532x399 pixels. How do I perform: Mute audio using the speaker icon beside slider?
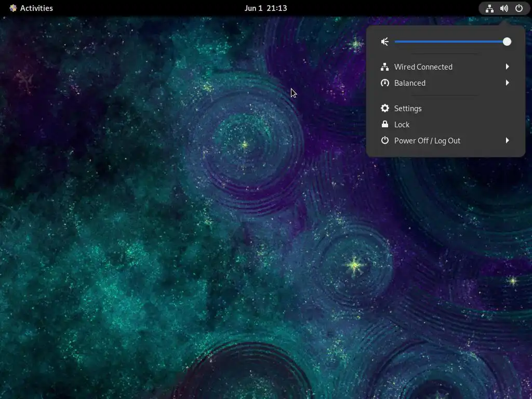pyautogui.click(x=385, y=42)
